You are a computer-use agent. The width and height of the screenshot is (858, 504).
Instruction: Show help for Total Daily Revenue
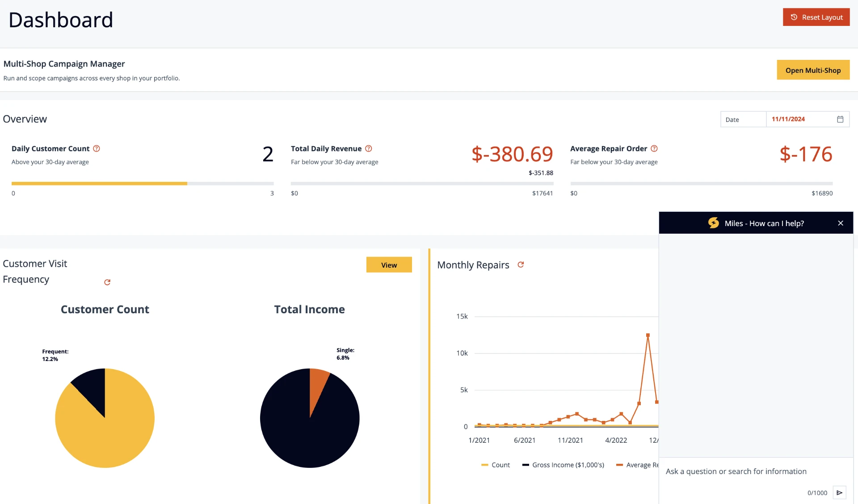[369, 149]
